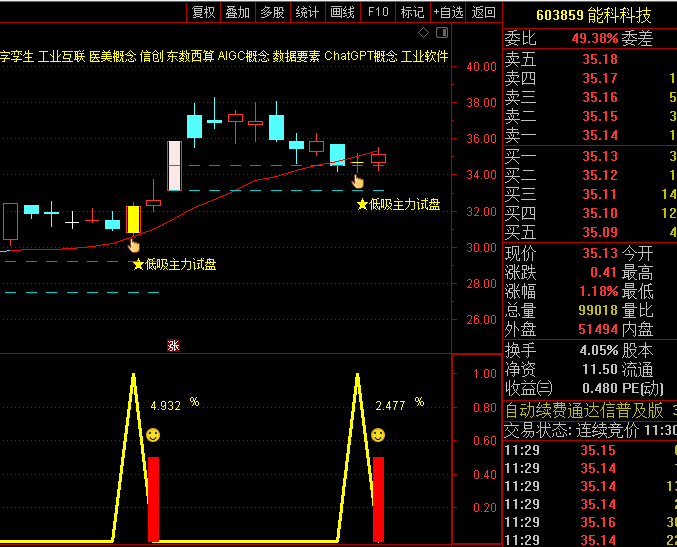The image size is (677, 547).
Task: Click the diamond icon above the chart
Action: [423, 32]
